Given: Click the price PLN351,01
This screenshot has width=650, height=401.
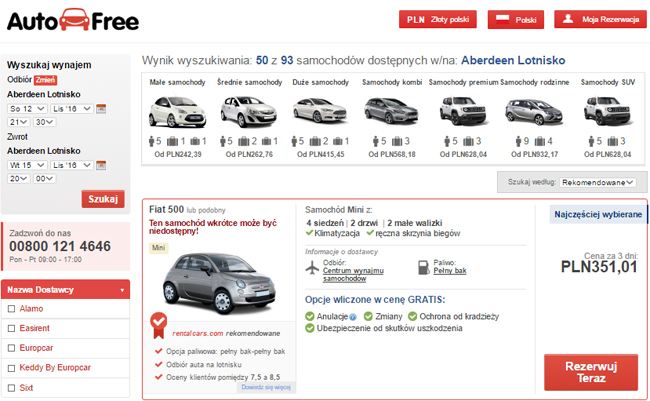Looking at the screenshot, I should coord(599,267).
